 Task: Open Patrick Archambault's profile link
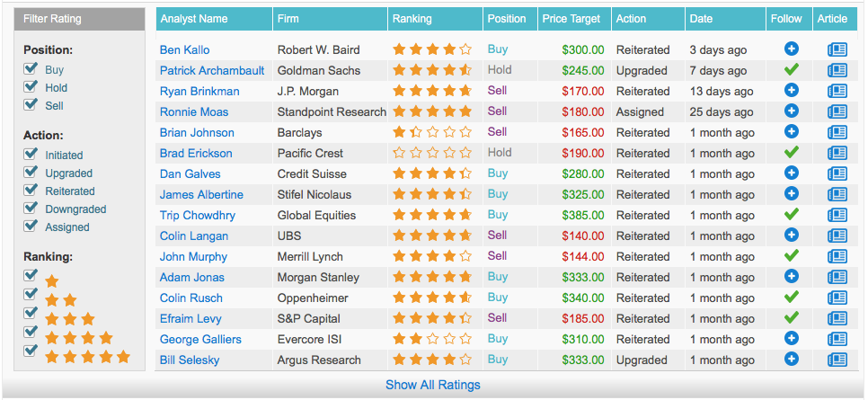[212, 70]
